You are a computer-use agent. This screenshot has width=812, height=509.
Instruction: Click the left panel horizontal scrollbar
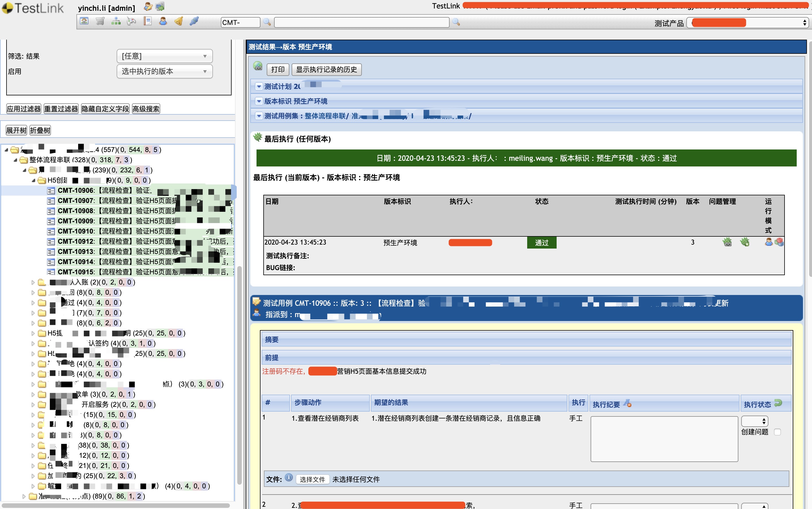[x=116, y=506]
